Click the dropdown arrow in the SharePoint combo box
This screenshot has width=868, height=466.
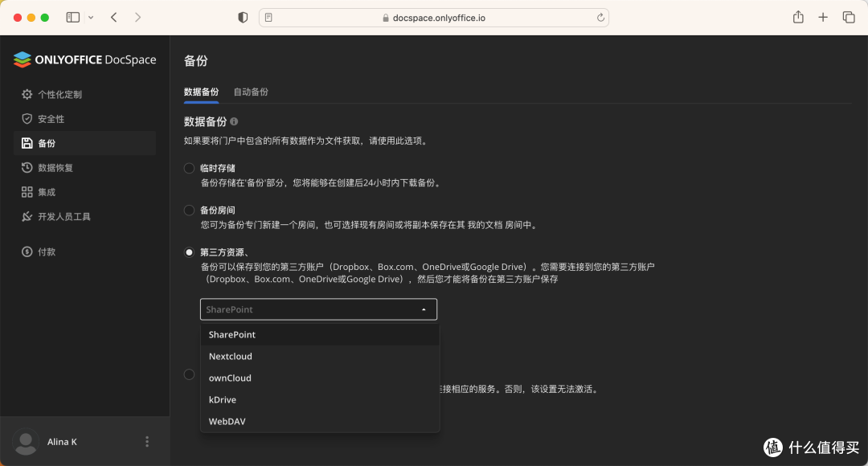tap(424, 310)
